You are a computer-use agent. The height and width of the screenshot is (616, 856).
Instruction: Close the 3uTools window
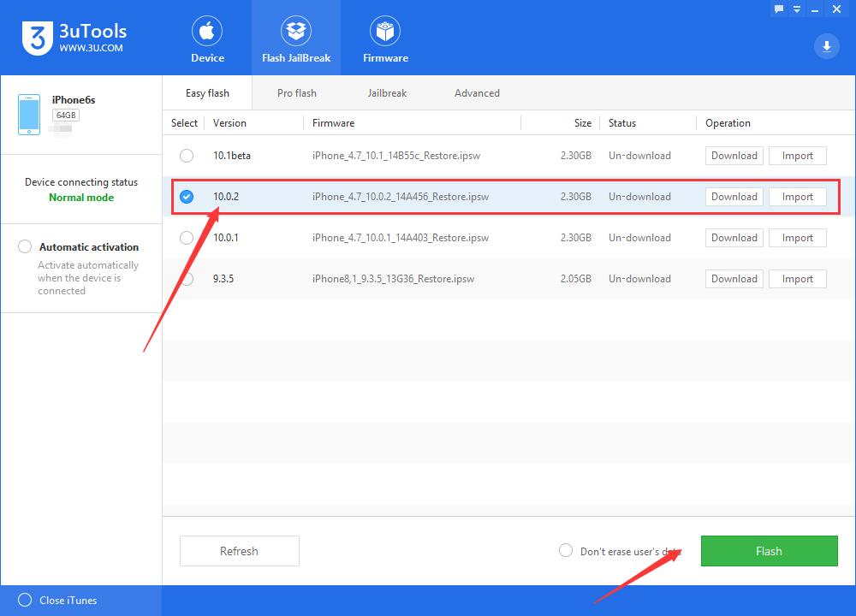[836, 9]
